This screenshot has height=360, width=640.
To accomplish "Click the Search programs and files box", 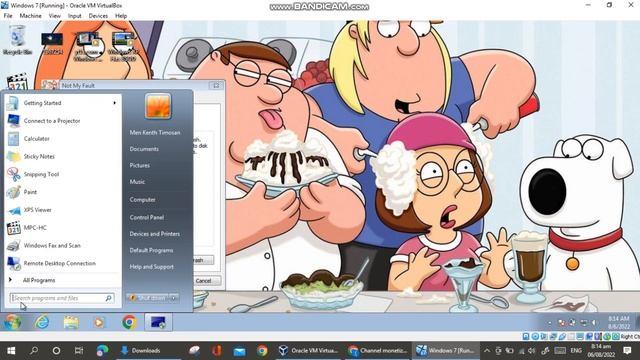I will tap(62, 298).
